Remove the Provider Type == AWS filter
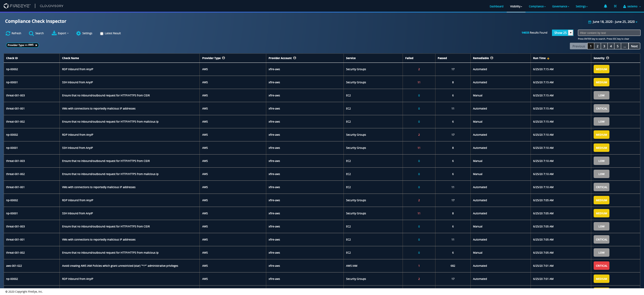The height and width of the screenshot is (295, 644). (36, 45)
